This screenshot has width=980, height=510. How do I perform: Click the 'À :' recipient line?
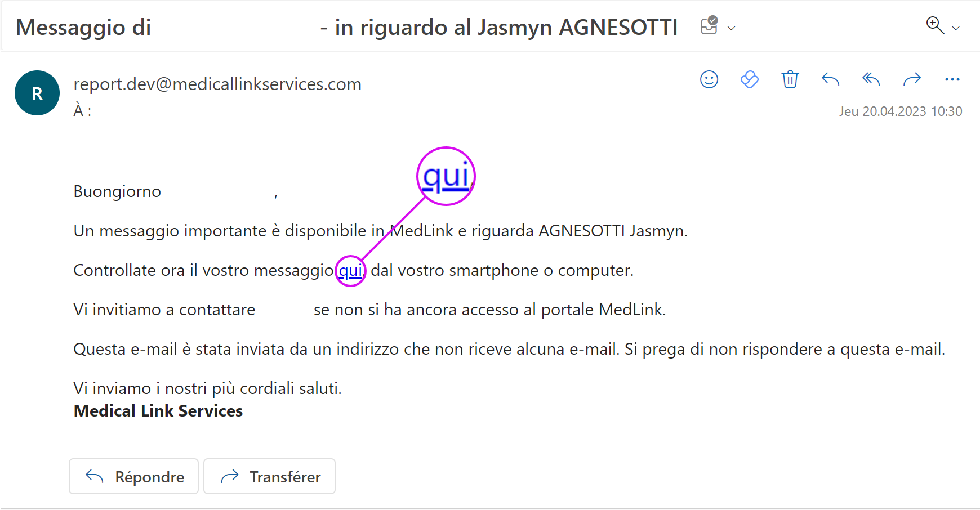point(82,110)
